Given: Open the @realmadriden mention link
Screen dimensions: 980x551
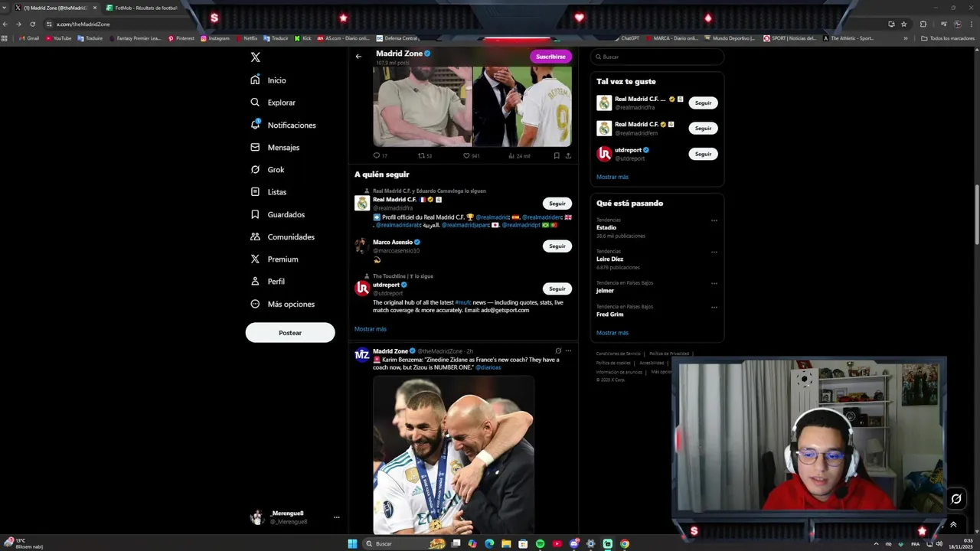Looking at the screenshot, I should tap(542, 217).
